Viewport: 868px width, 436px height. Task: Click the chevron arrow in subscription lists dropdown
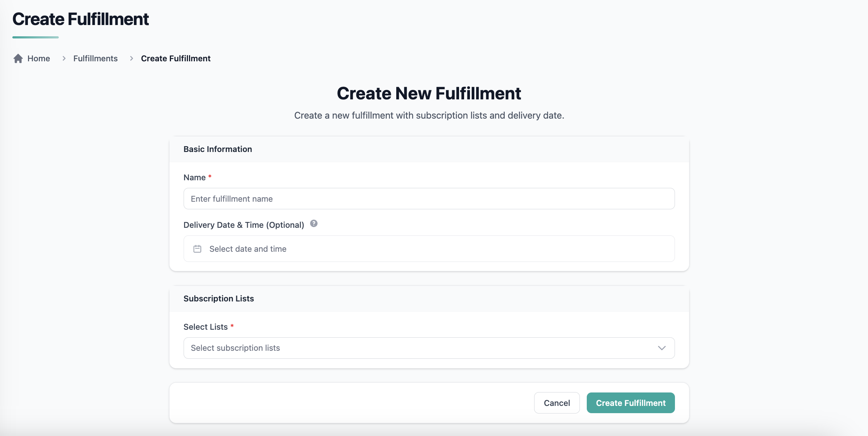click(x=662, y=348)
